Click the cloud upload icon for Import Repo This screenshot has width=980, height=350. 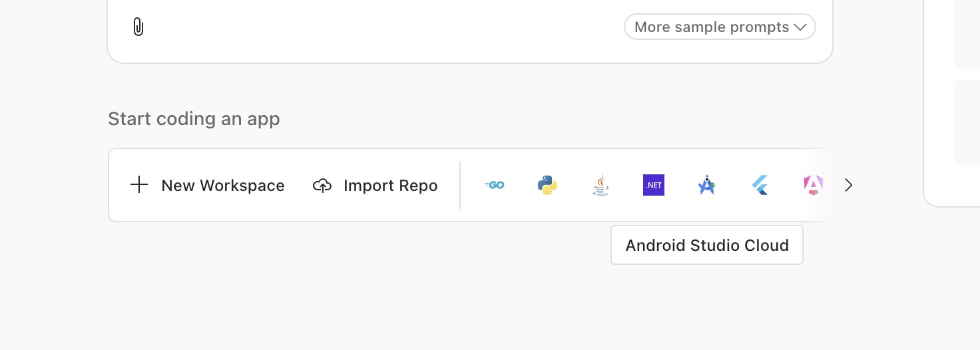(x=322, y=186)
